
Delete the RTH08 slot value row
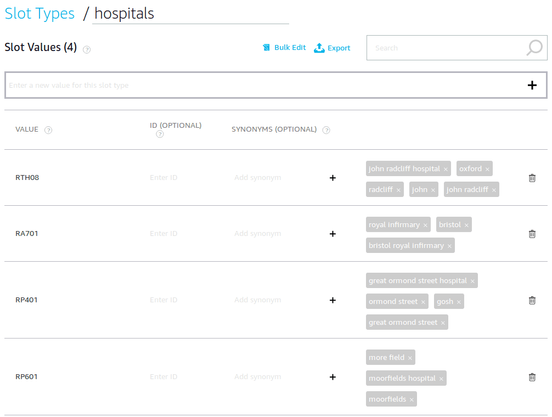coord(532,178)
